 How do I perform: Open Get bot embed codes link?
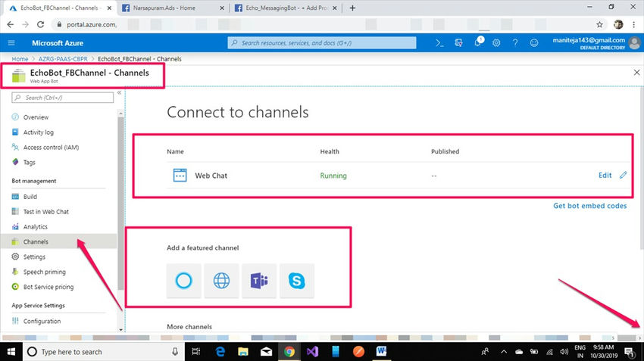[x=589, y=206]
